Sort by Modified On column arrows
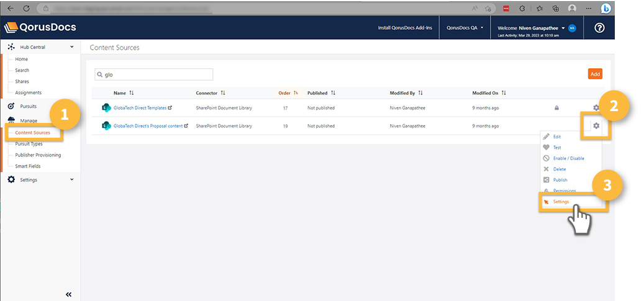 (504, 93)
